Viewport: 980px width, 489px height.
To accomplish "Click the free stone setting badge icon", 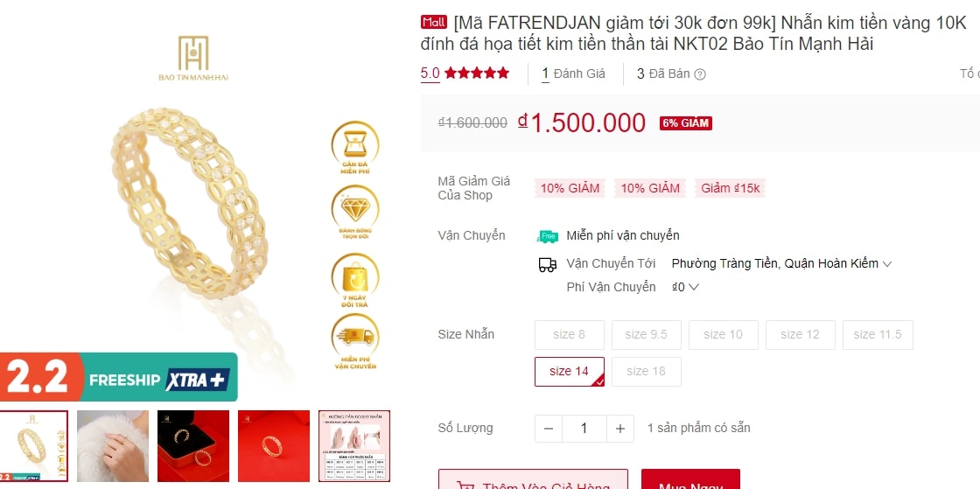I will [355, 145].
